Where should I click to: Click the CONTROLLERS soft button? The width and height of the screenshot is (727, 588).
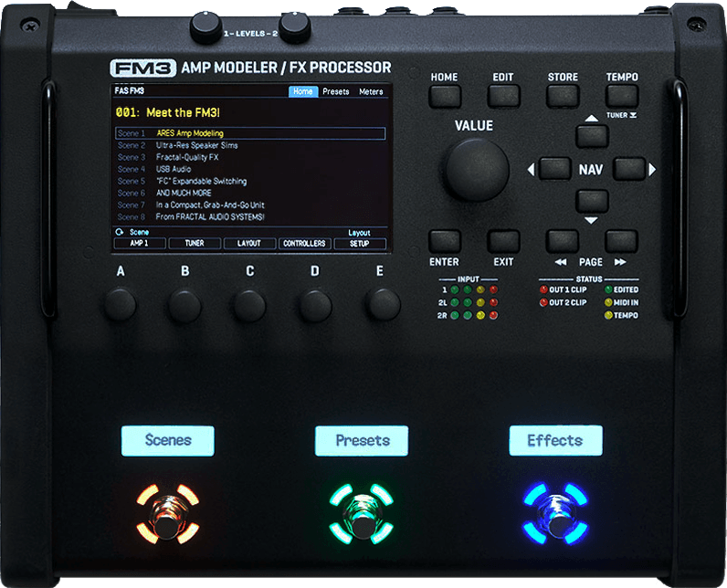coord(305,243)
